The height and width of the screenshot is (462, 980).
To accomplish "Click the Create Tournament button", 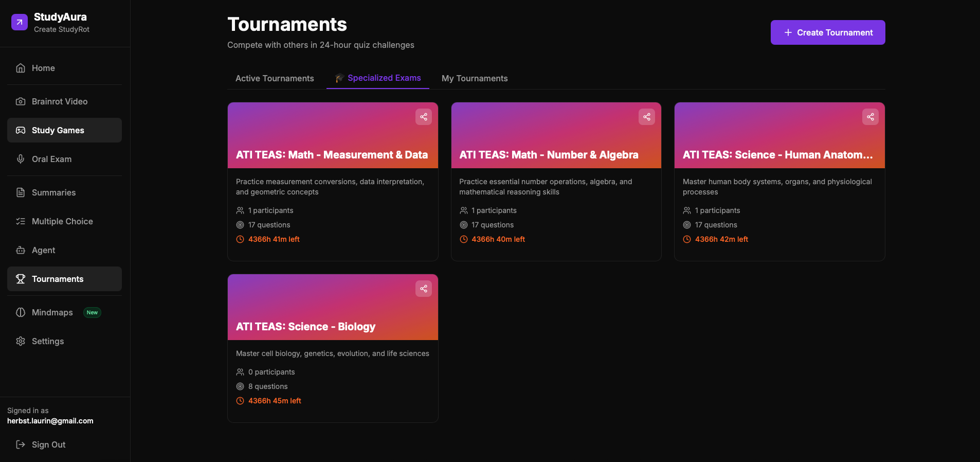I will tap(827, 32).
